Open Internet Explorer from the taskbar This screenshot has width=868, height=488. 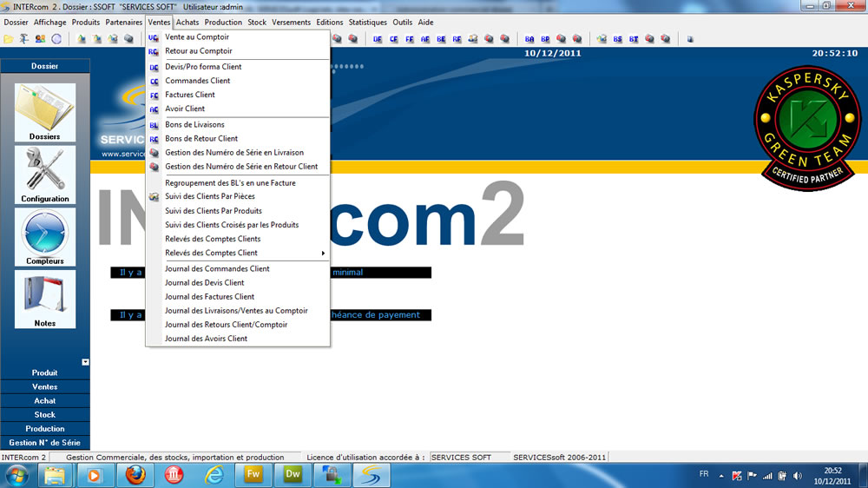pos(214,475)
